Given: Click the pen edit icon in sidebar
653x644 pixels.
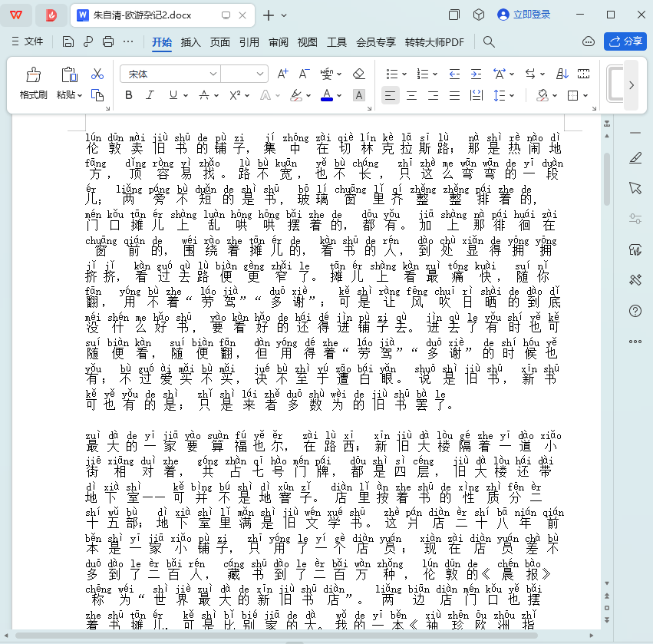Looking at the screenshot, I should 635,158.
